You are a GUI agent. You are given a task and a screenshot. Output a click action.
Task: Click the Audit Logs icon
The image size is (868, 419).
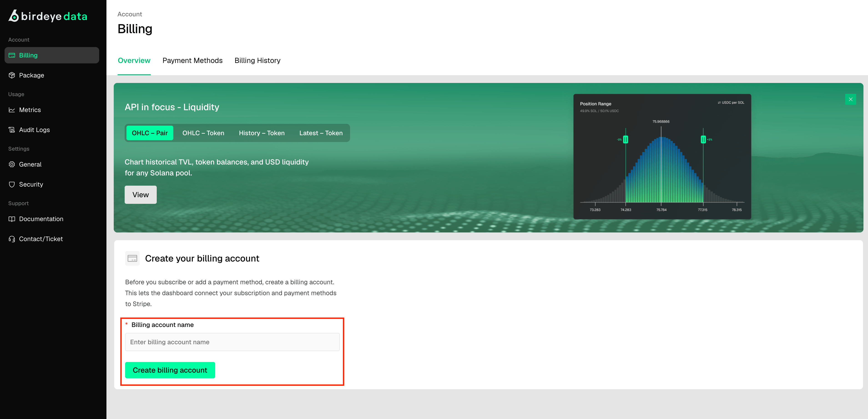(x=12, y=130)
